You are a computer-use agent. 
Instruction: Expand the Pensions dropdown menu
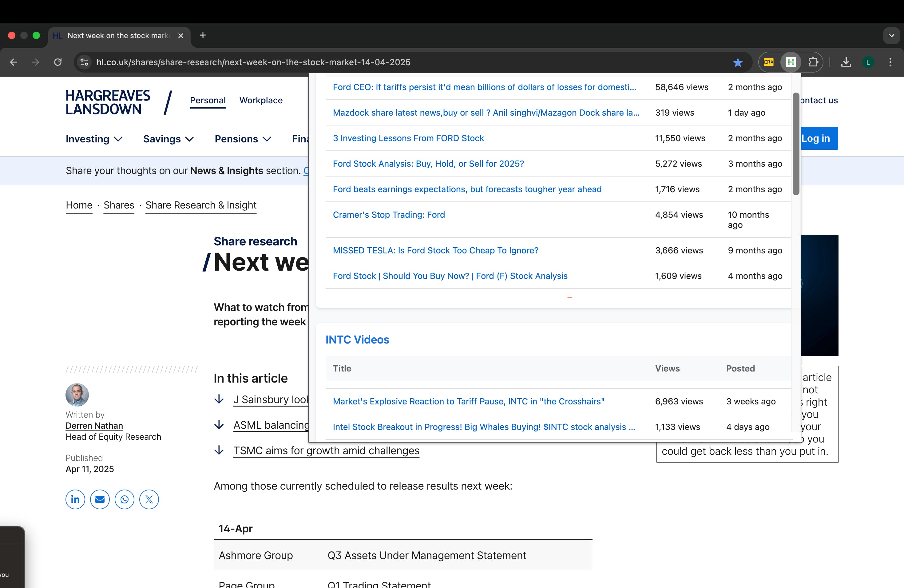click(x=243, y=139)
